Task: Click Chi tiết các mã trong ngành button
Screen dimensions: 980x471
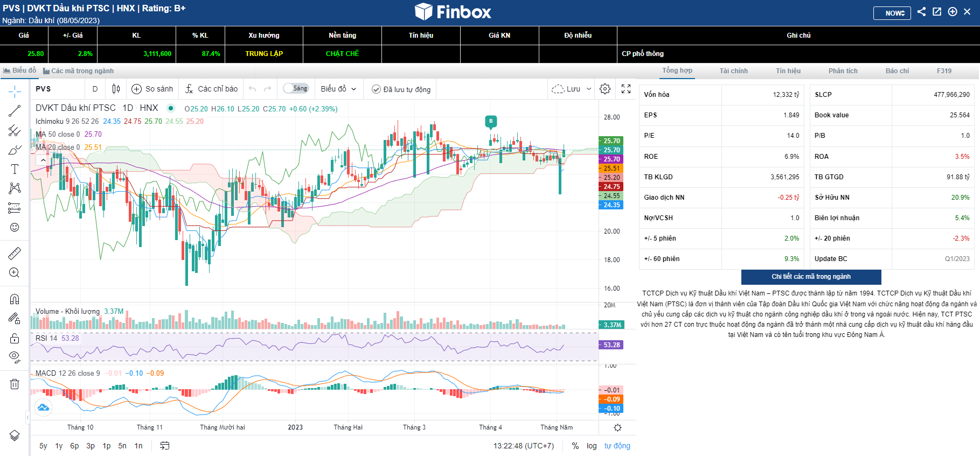Action: coord(811,277)
